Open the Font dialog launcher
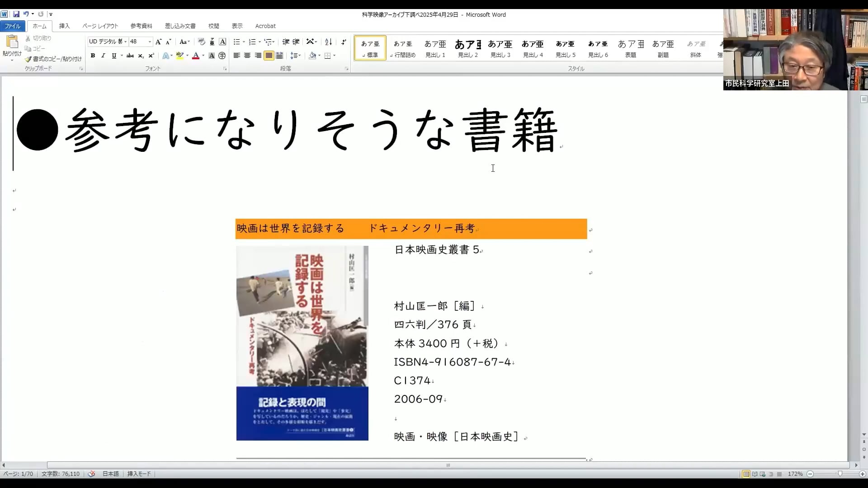The height and width of the screenshot is (488, 868). 225,69
